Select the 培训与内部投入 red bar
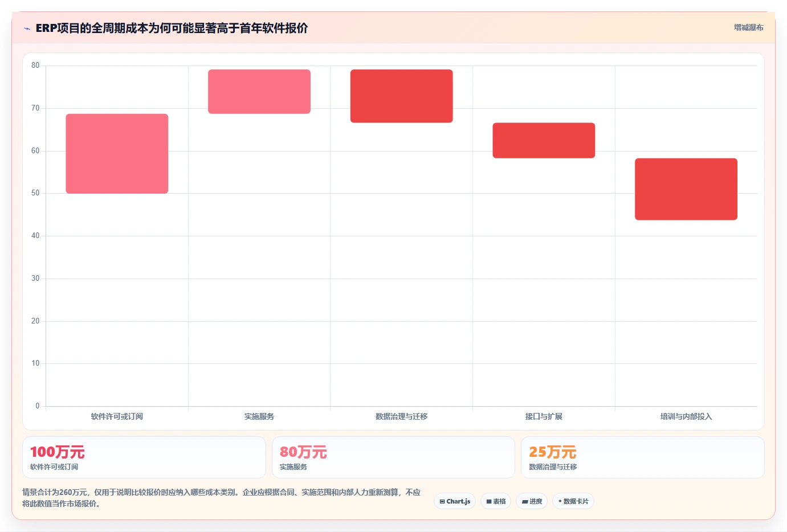Screen dimensions: 787x532 [x=686, y=189]
